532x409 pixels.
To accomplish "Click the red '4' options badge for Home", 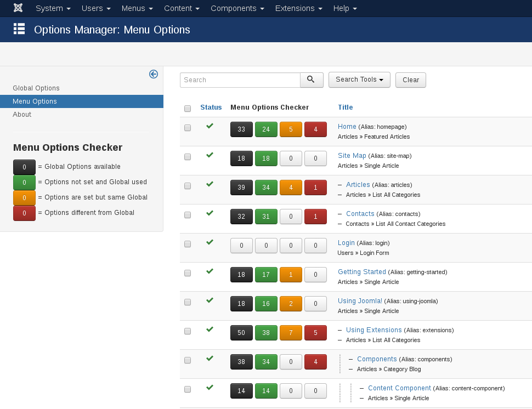I will pyautogui.click(x=315, y=129).
